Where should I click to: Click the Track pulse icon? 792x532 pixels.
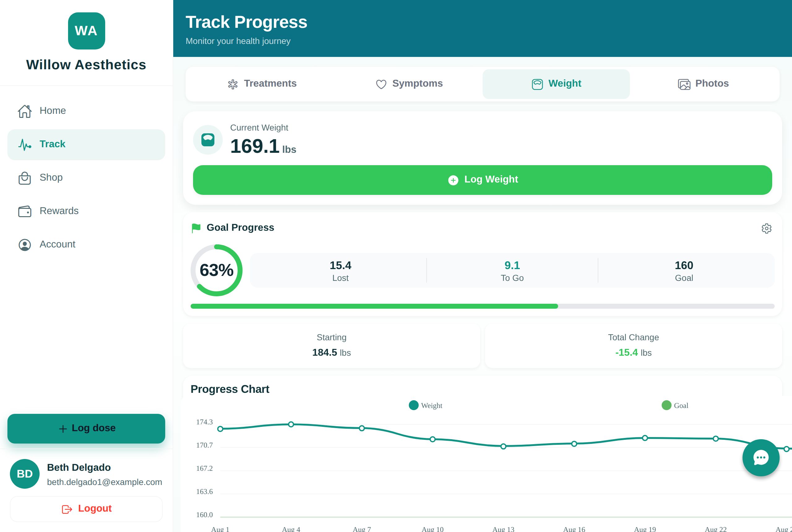25,144
